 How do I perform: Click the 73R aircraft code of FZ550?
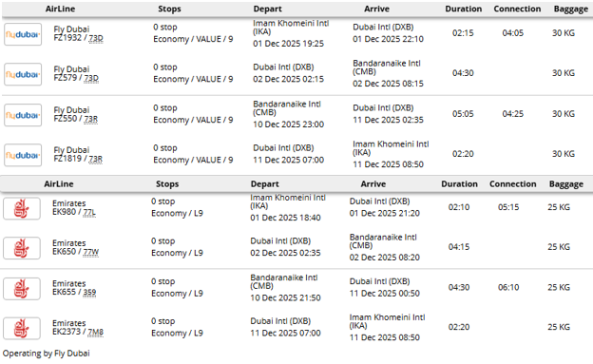(x=91, y=119)
